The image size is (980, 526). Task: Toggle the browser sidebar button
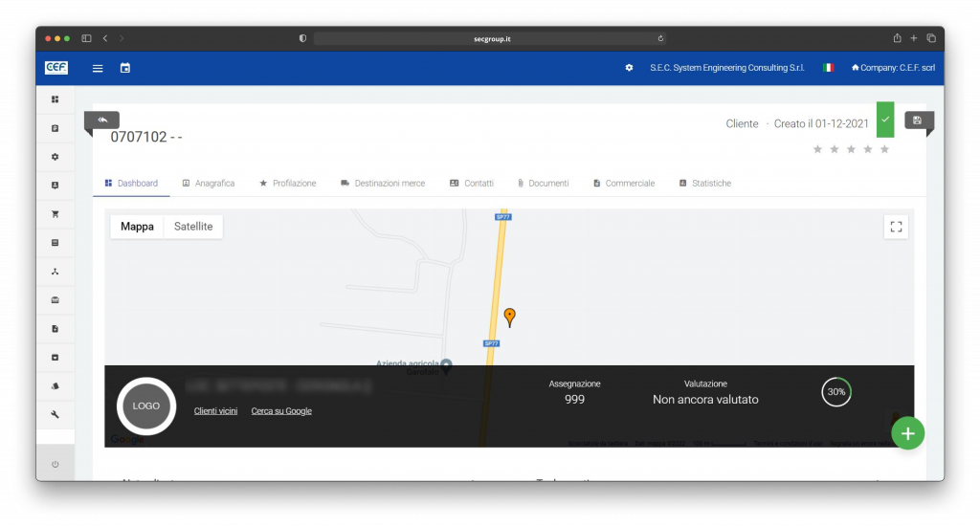86,38
